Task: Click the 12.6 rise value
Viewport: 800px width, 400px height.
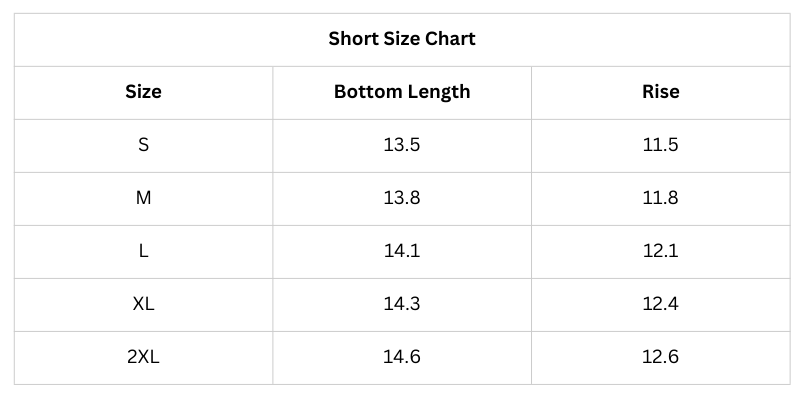Action: [x=660, y=357]
